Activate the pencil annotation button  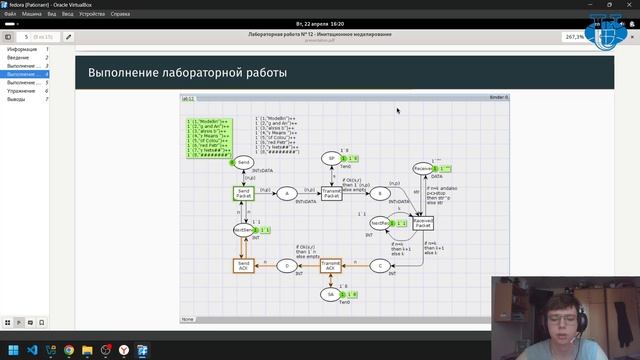[x=69, y=37]
